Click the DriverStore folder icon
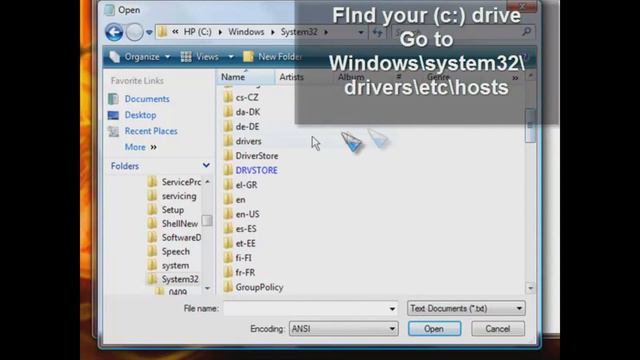 pos(228,156)
